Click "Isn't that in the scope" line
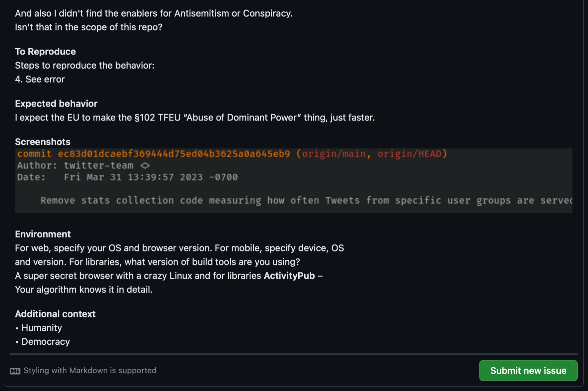Viewport: 588px width, 391px height. [89, 27]
